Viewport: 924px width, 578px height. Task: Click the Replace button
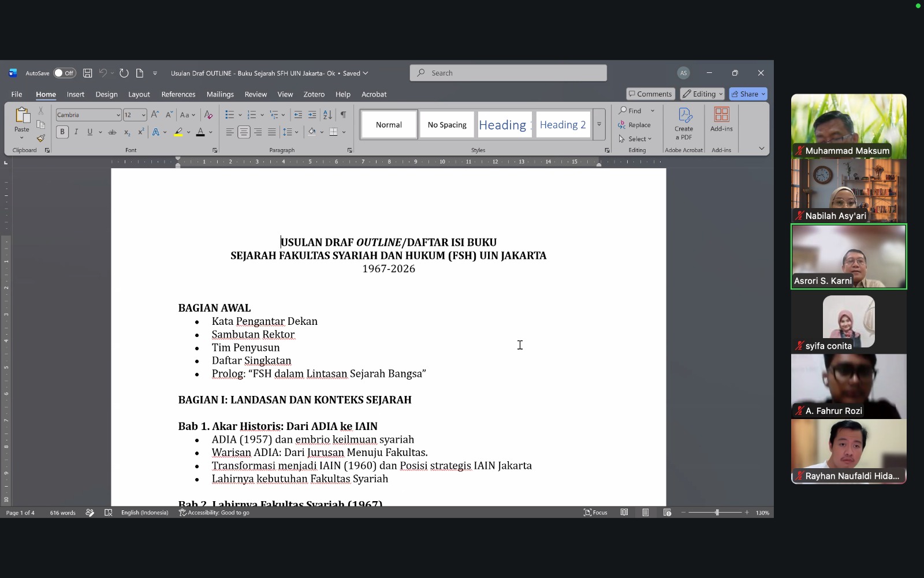634,125
